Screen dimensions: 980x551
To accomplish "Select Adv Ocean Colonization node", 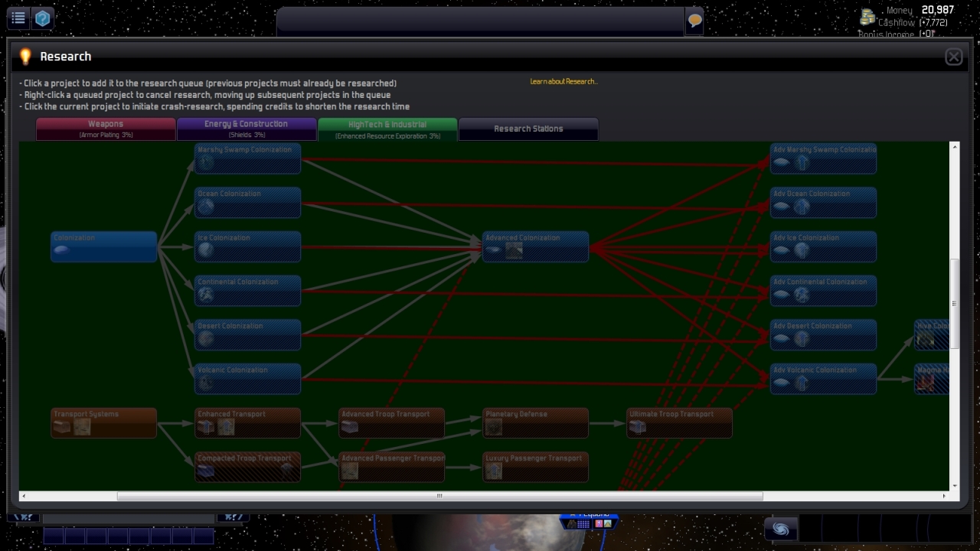I will pyautogui.click(x=824, y=203).
